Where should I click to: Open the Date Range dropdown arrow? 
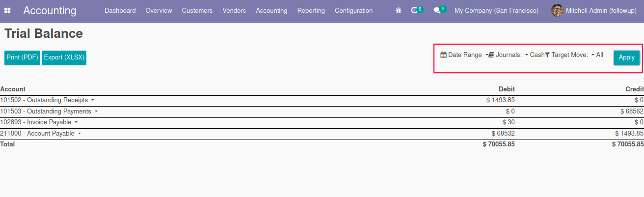(x=486, y=55)
